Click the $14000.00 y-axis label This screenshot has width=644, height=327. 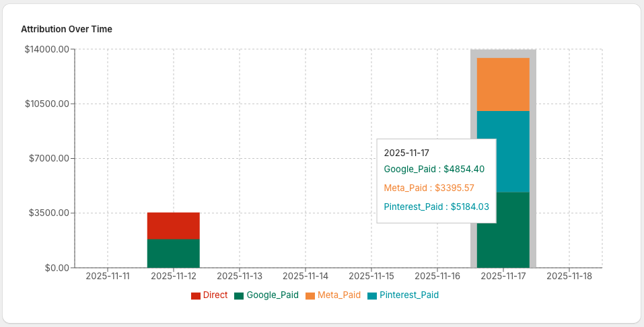46,50
